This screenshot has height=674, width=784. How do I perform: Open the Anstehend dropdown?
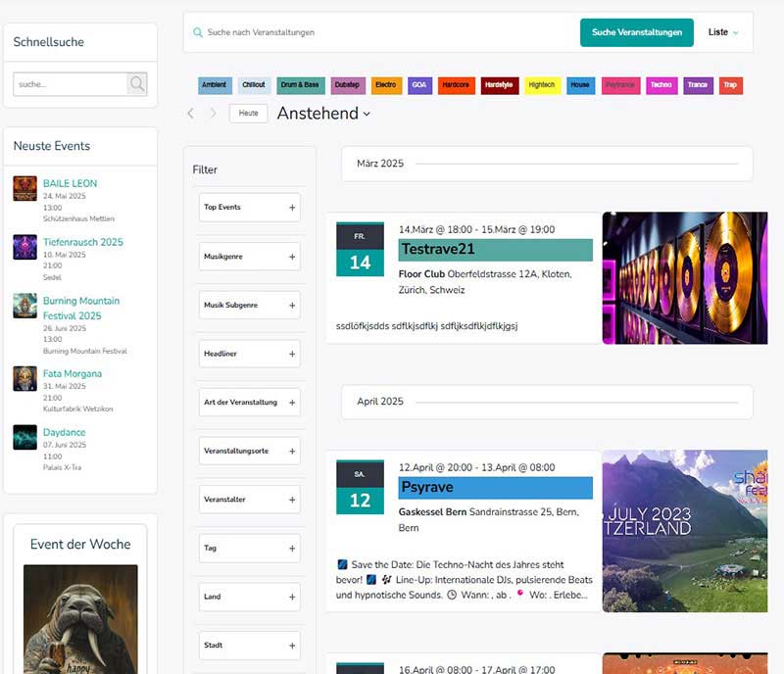click(323, 114)
